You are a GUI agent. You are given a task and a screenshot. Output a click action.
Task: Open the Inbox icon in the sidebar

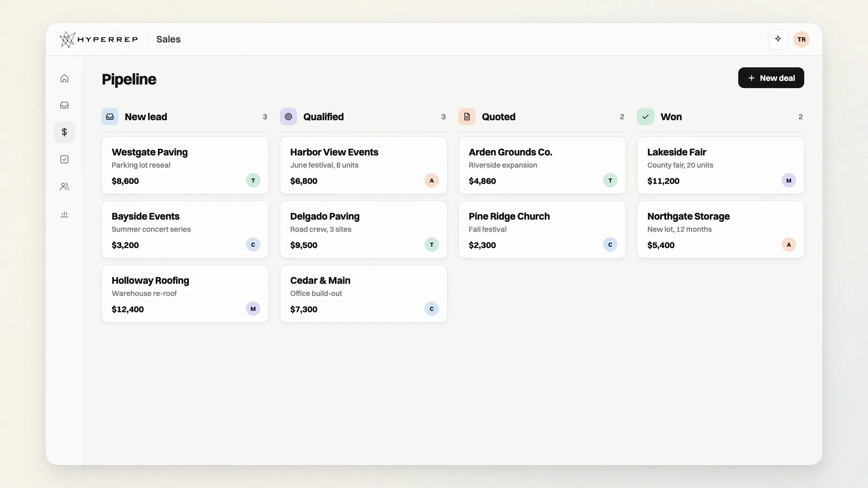click(64, 105)
